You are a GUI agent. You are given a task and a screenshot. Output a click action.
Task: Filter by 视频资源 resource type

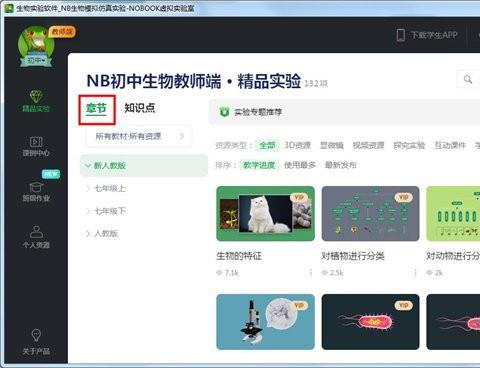tap(368, 145)
